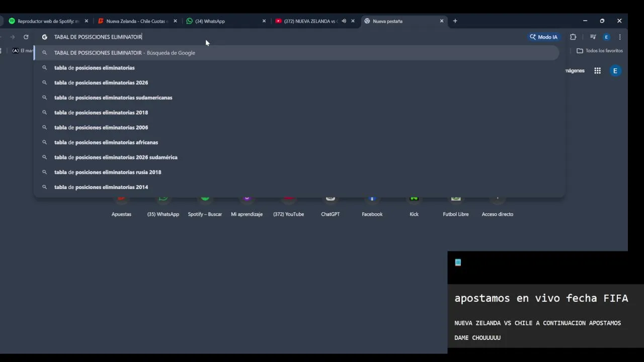Select suggestion eliminatorias sudamericanas

(296, 98)
